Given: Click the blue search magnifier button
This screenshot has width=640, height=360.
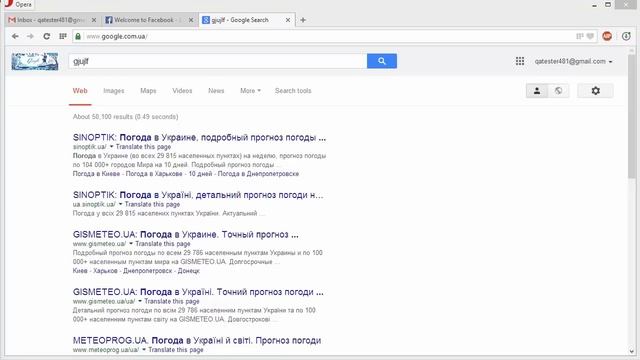Looking at the screenshot, I should click(382, 61).
